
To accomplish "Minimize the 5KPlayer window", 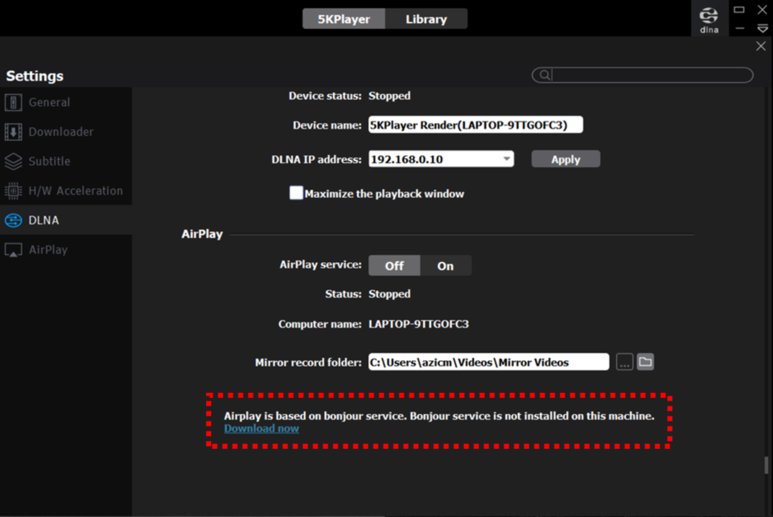I will (x=739, y=29).
